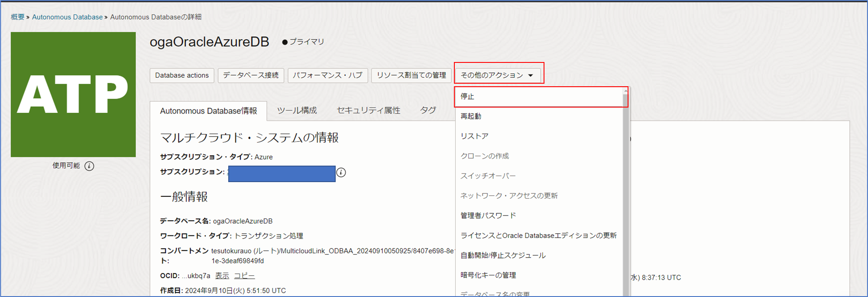Click the 作成日 date value

pyautogui.click(x=235, y=290)
